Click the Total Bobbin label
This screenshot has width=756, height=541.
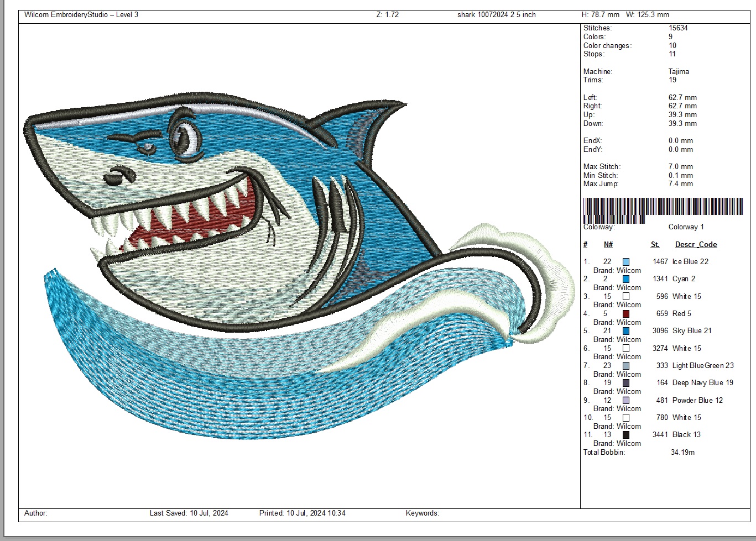[x=604, y=453]
